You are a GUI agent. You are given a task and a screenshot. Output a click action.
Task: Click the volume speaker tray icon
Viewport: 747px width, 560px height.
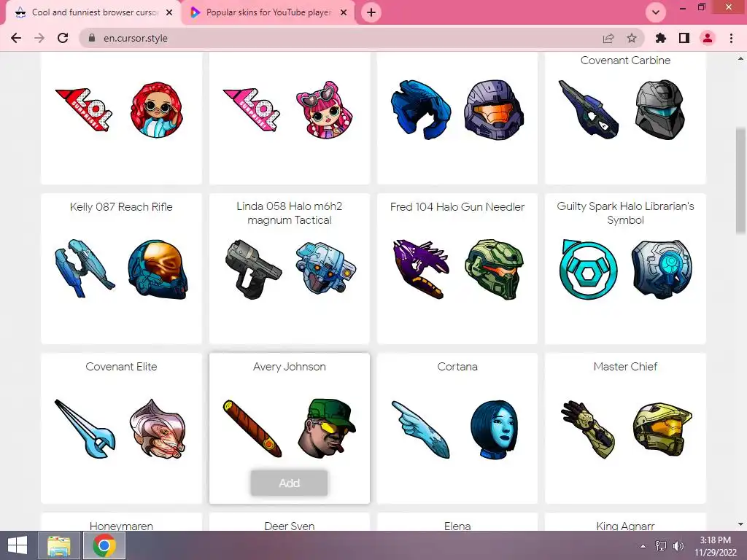[678, 546]
